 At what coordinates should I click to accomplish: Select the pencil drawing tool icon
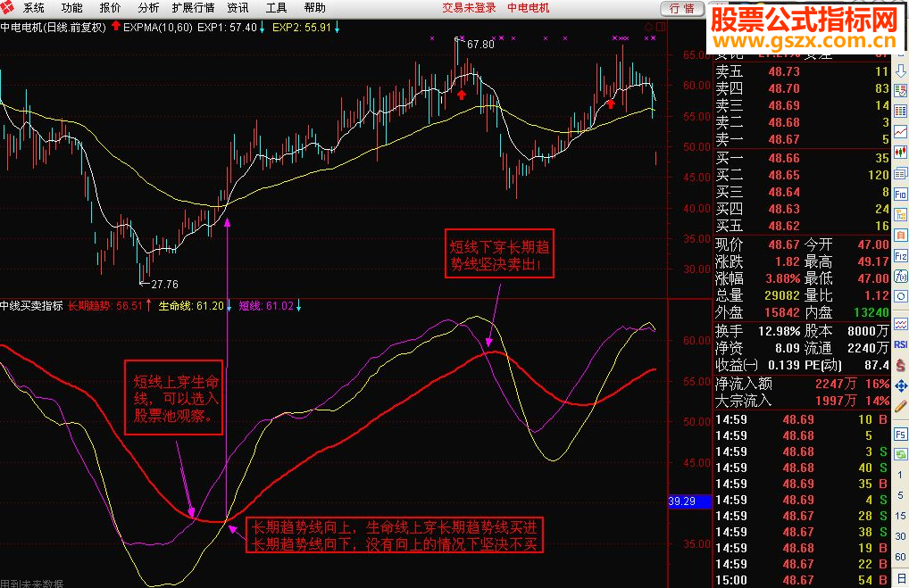tap(900, 407)
